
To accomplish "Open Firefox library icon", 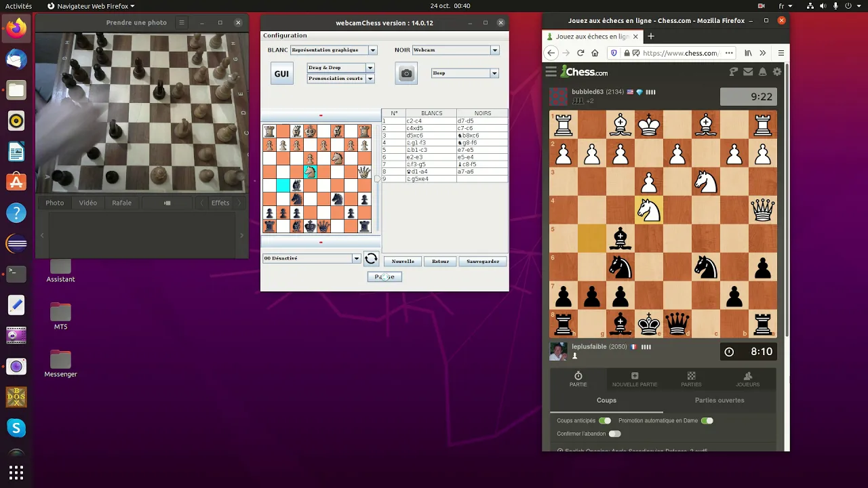I will click(x=749, y=53).
